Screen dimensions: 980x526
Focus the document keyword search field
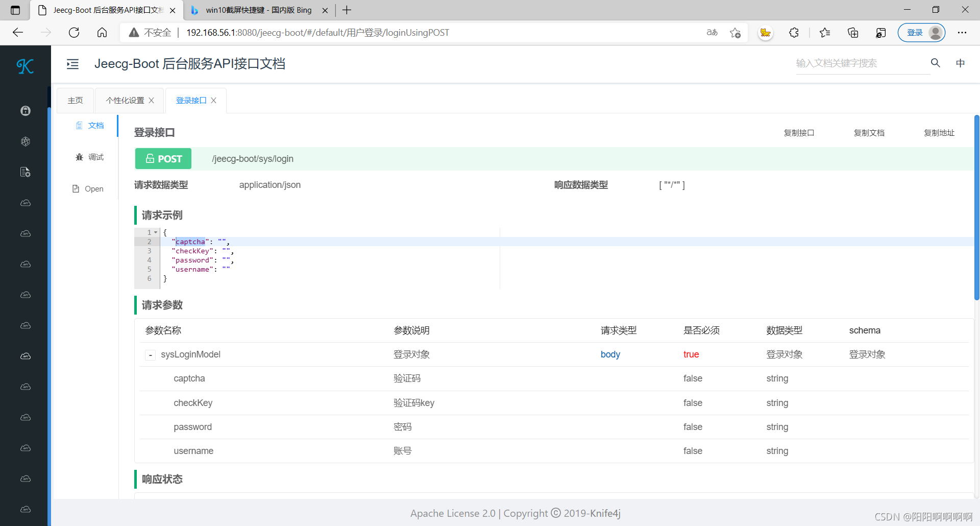(863, 63)
